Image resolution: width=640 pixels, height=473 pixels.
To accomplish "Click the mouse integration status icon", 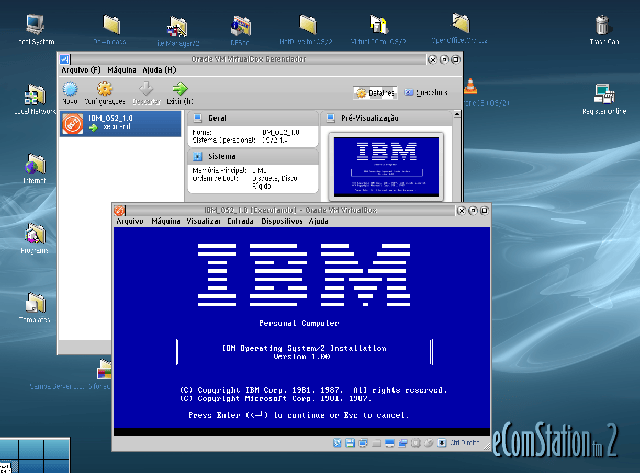I will coord(428,443).
